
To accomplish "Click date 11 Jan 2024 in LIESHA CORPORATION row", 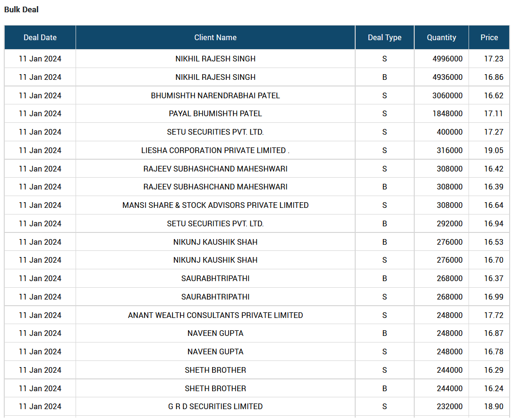I will pyautogui.click(x=40, y=150).
